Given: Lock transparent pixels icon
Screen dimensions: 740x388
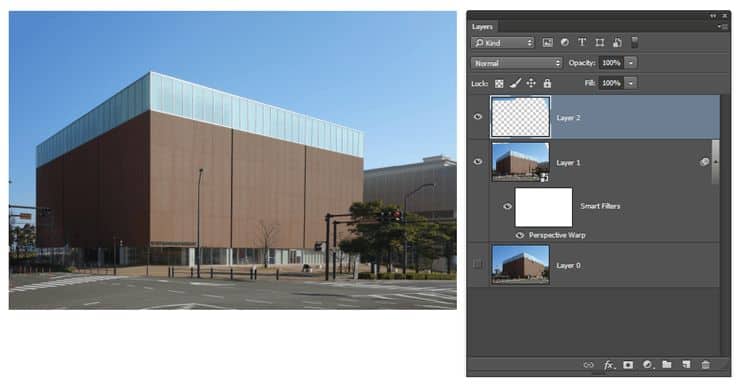Looking at the screenshot, I should 499,84.
